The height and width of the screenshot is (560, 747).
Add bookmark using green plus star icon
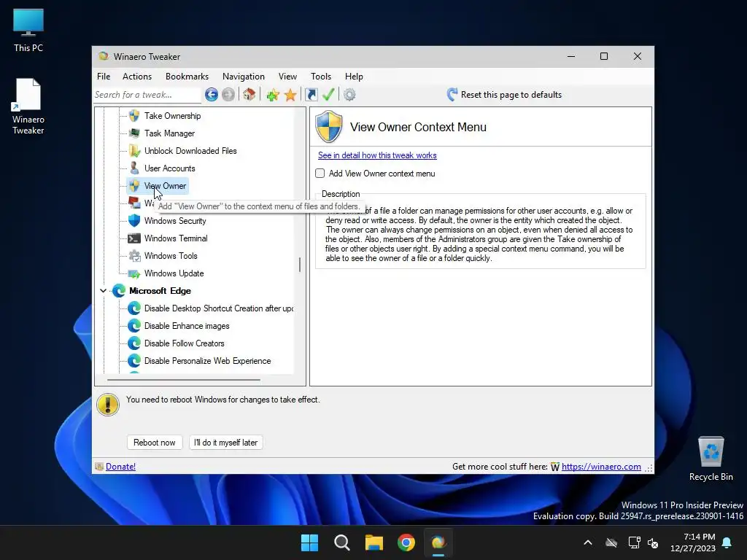(x=273, y=95)
